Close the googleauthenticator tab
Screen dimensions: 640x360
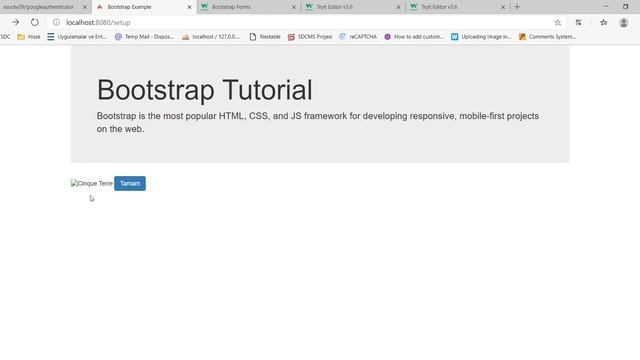coord(85,7)
